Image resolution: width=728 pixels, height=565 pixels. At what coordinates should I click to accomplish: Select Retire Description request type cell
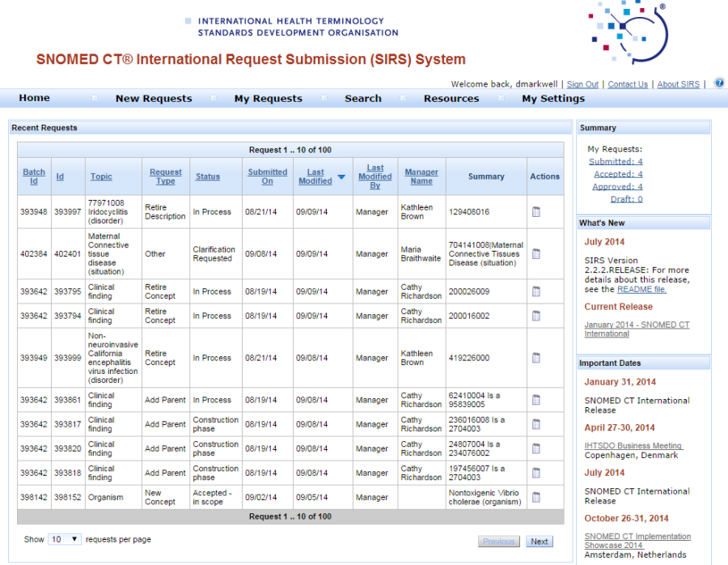165,212
